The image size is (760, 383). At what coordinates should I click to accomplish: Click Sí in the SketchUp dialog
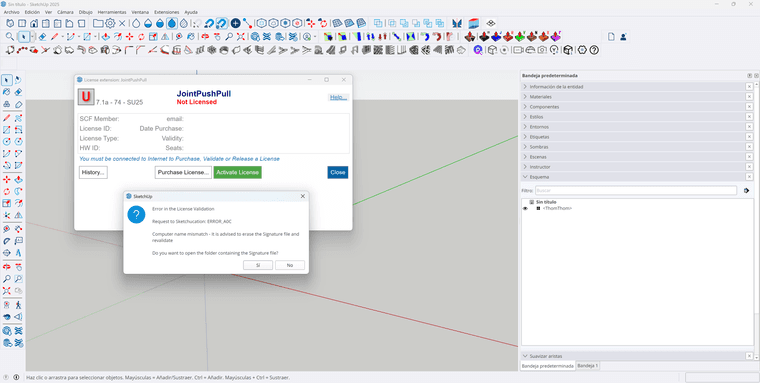(258, 265)
